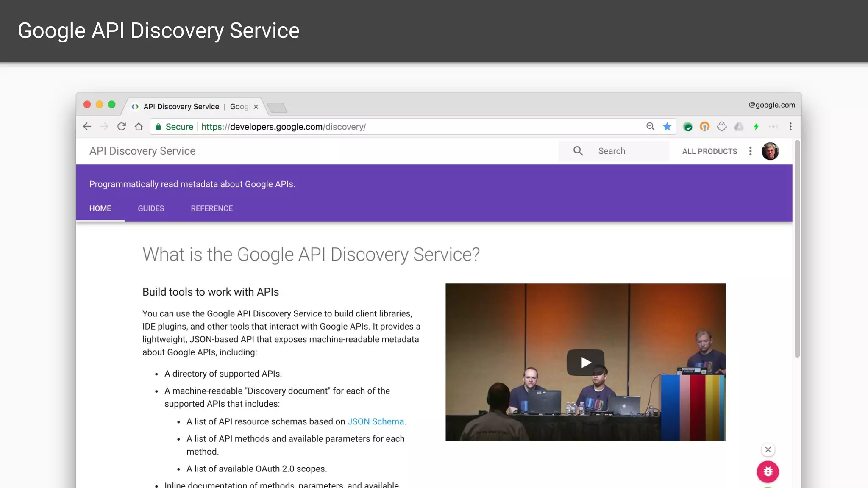Dismiss the feedback widget with the X button
The height and width of the screenshot is (488, 868).
coord(768,450)
